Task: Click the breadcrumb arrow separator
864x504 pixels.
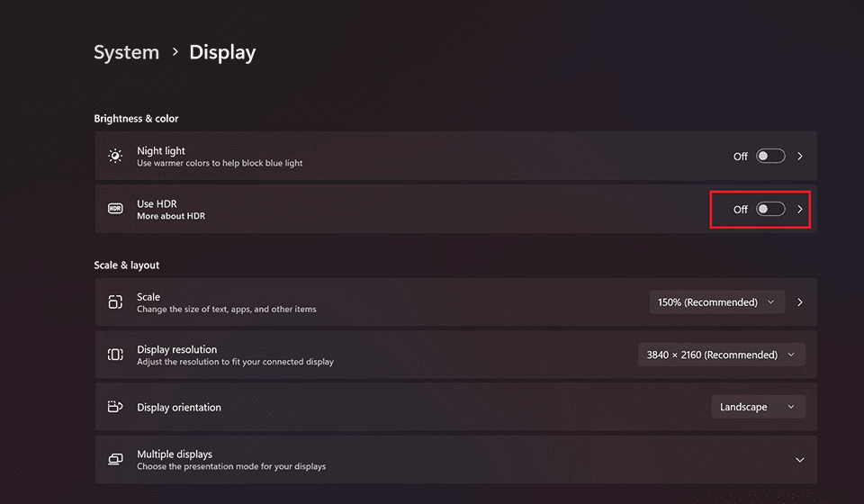Action: 175,52
